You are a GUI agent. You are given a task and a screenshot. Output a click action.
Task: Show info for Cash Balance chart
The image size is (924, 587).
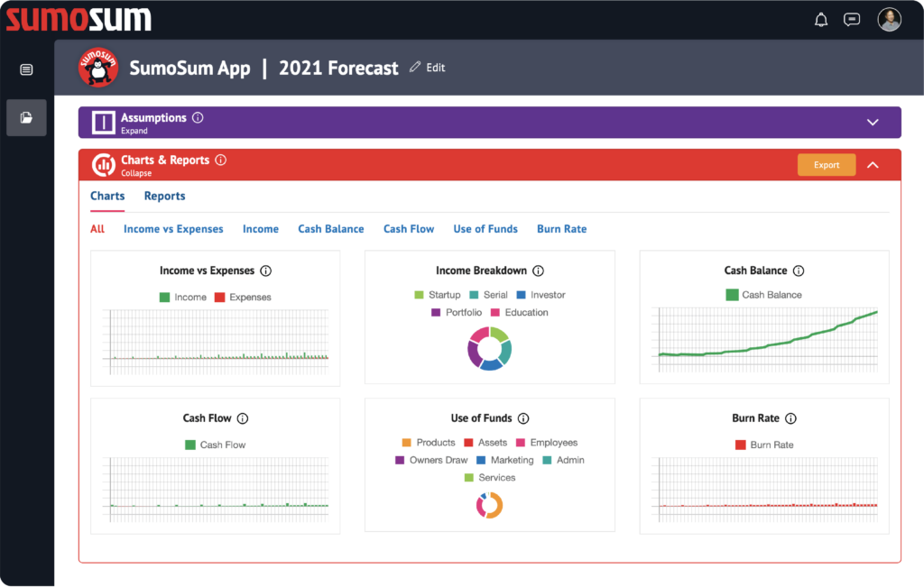[799, 271]
